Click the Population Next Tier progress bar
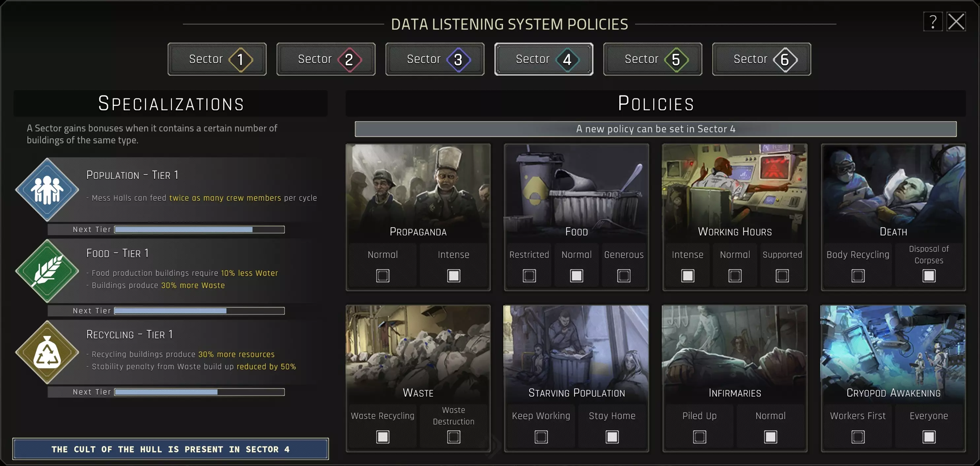 click(199, 229)
